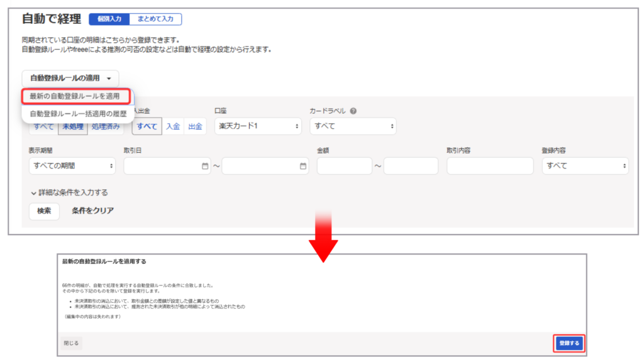Choose すべて in the 入出金 filter

click(147, 126)
